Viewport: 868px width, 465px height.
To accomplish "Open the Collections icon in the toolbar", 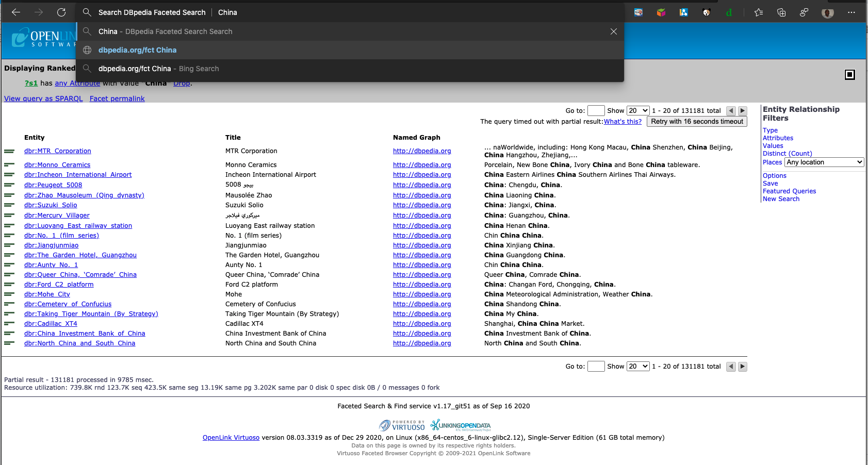I will [x=781, y=12].
